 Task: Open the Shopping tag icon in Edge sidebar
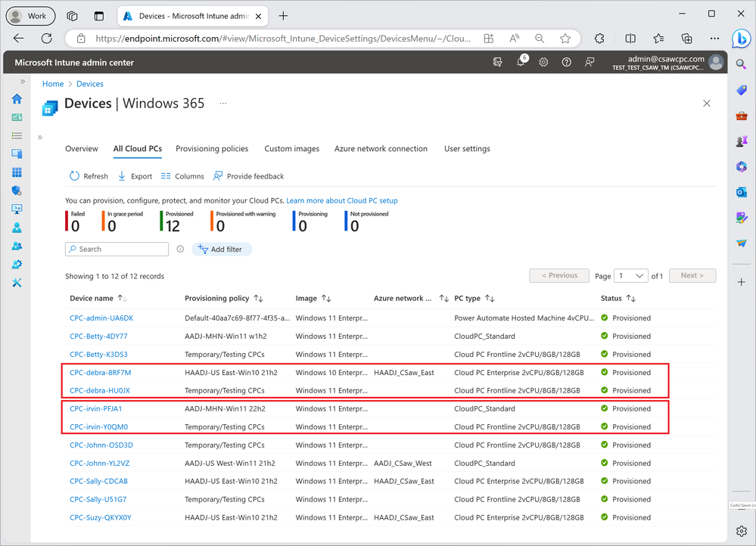(741, 90)
